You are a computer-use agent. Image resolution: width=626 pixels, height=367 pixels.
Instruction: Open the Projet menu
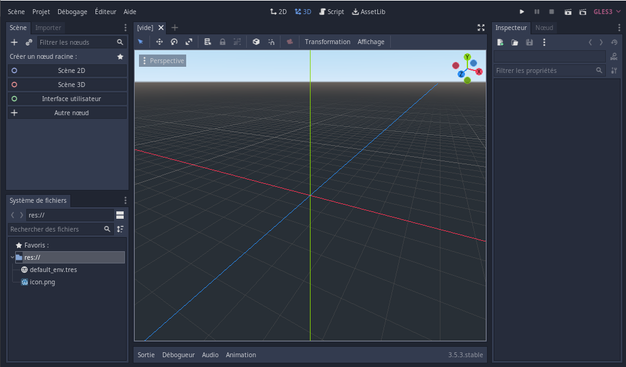[x=41, y=12]
